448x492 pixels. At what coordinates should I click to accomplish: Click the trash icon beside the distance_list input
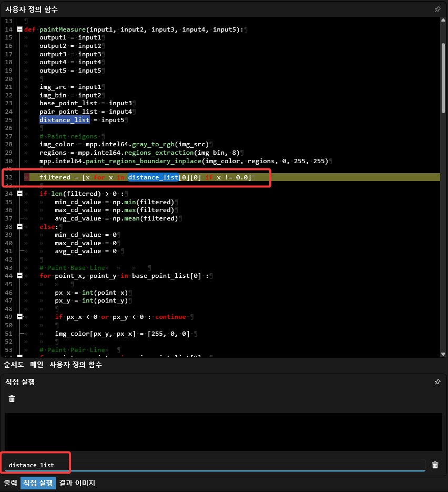435,465
